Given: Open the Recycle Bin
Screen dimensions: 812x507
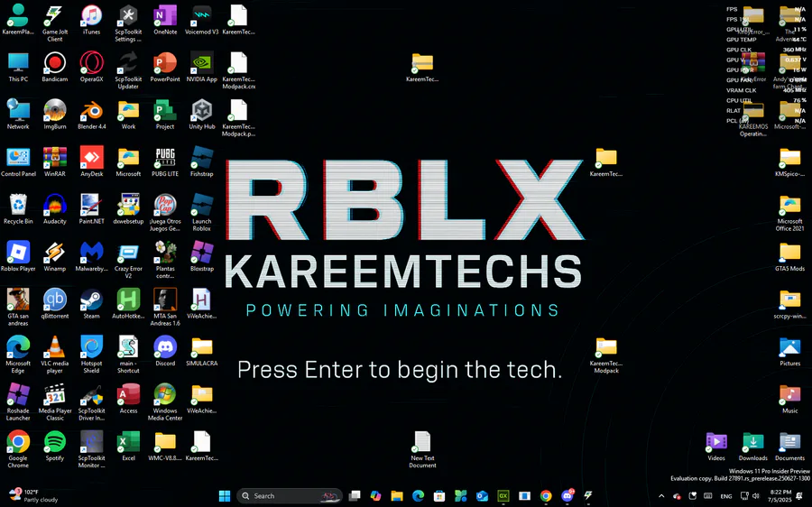Looking at the screenshot, I should 18,209.
